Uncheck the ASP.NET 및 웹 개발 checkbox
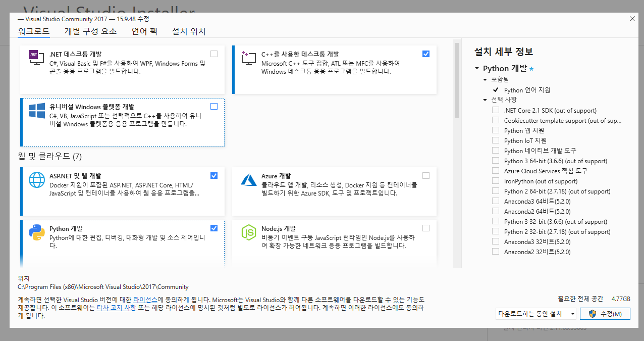Screen dimensions: 644x341 [x=214, y=175]
